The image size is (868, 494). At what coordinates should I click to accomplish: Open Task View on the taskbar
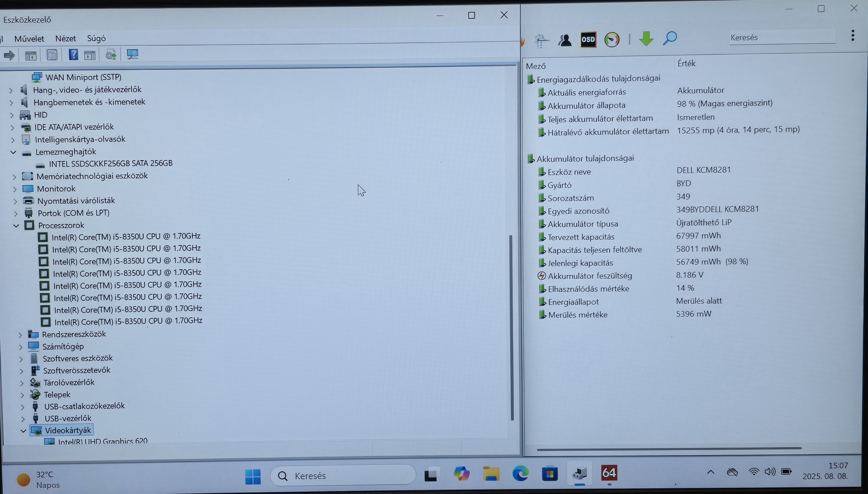coord(431,475)
